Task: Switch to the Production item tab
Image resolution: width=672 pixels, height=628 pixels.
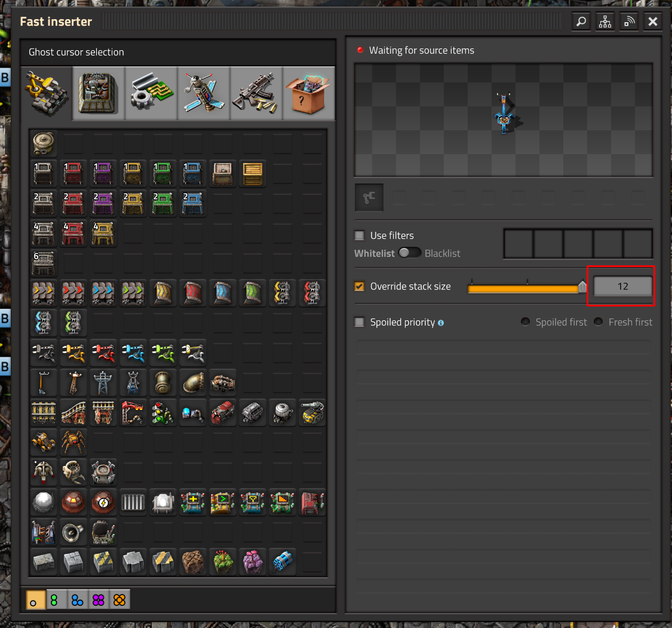Action: point(99,93)
